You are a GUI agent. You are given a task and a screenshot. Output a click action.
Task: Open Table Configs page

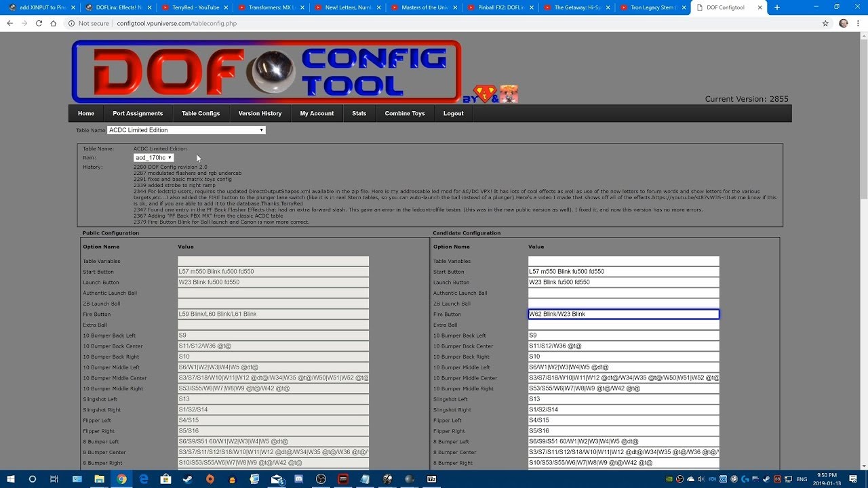click(x=201, y=113)
